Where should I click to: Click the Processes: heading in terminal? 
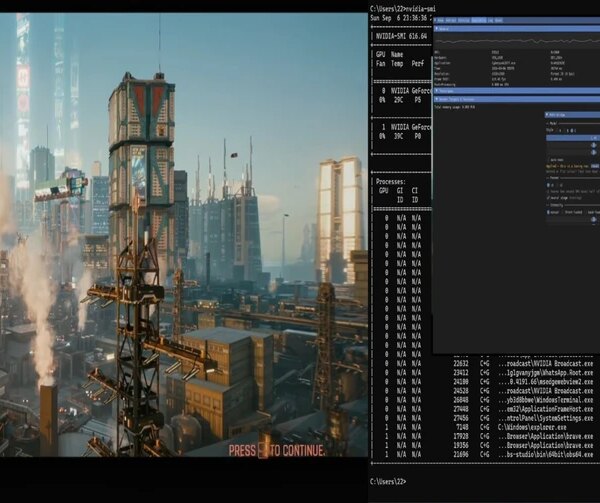coord(390,182)
